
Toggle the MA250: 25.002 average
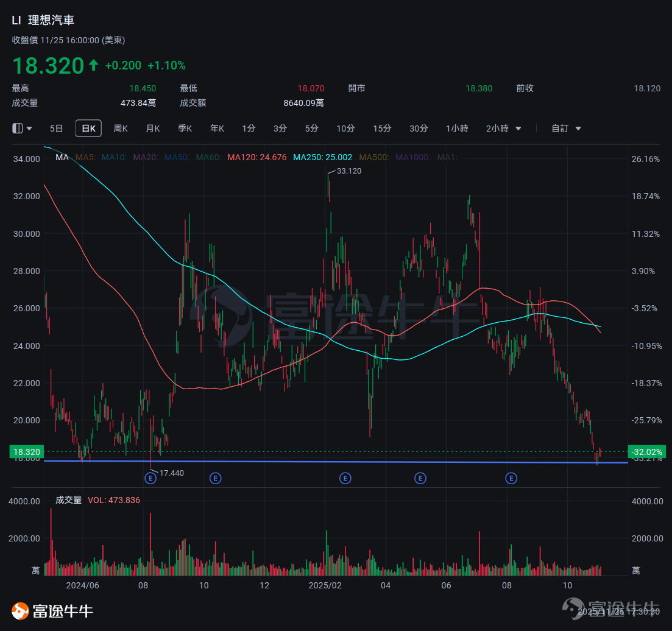[x=322, y=157]
